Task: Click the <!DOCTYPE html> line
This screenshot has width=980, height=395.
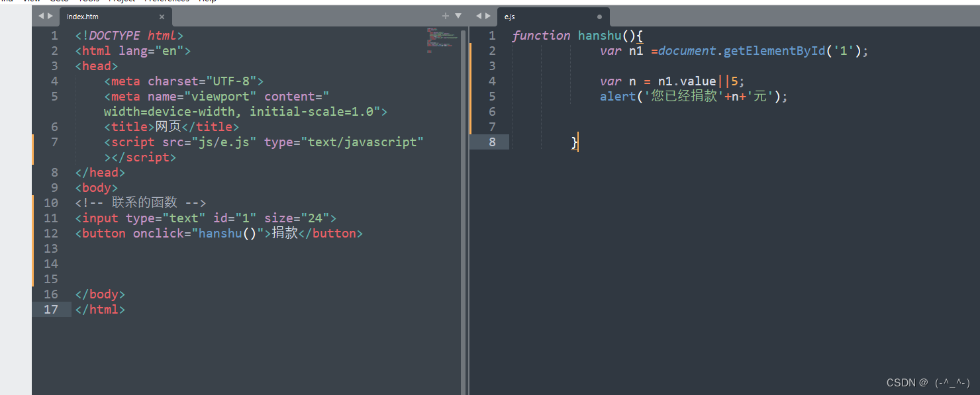Action: (x=129, y=36)
